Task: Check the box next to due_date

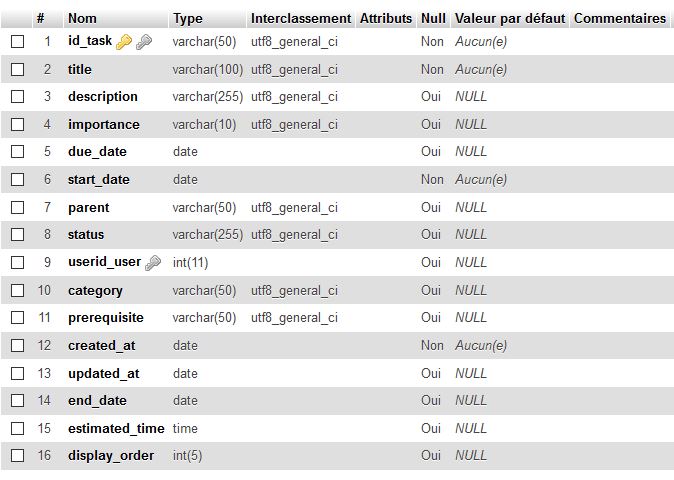Action: click(18, 152)
